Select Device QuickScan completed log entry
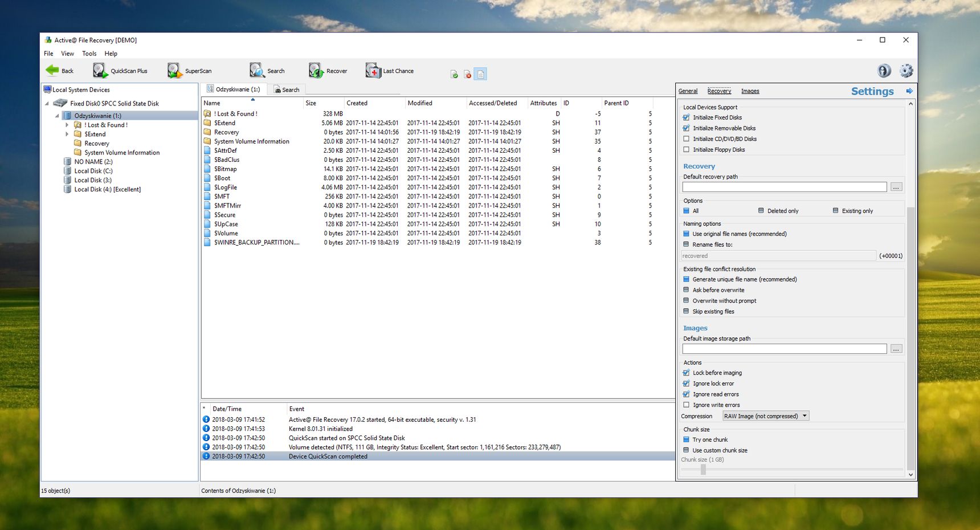 coord(438,456)
